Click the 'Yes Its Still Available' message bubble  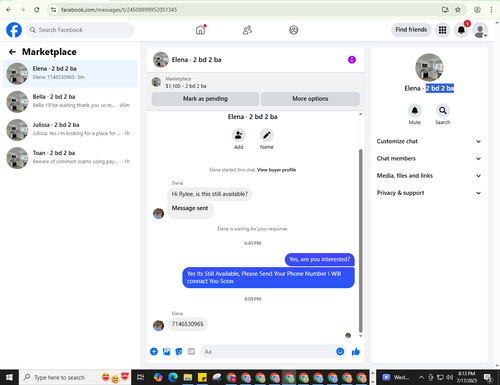268,277
